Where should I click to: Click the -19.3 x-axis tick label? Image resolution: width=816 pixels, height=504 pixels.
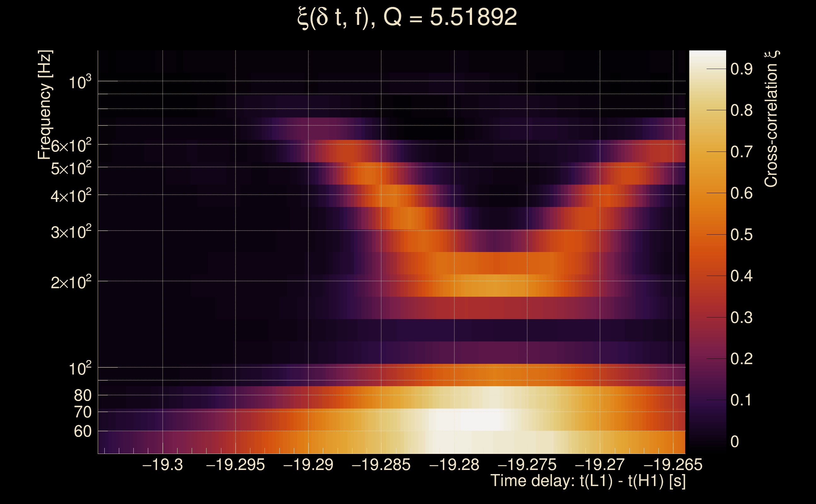[162, 465]
